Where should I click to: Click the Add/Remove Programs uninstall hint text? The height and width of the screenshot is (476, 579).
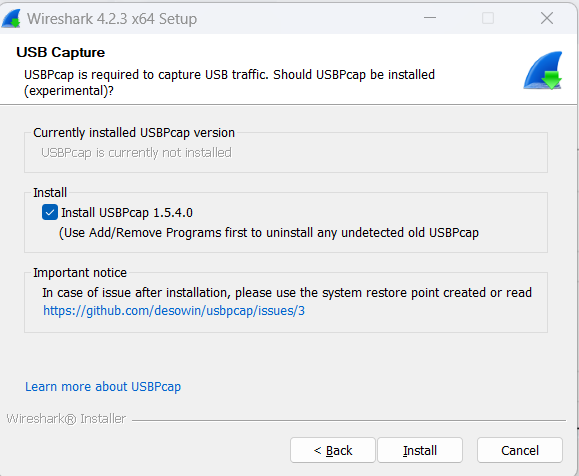[x=269, y=233]
